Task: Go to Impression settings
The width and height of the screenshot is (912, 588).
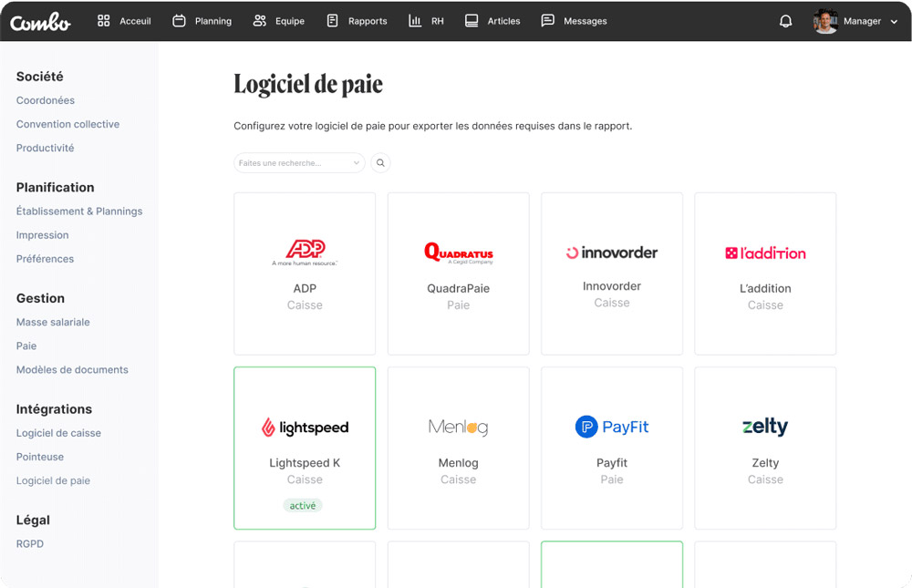Action: pos(43,235)
